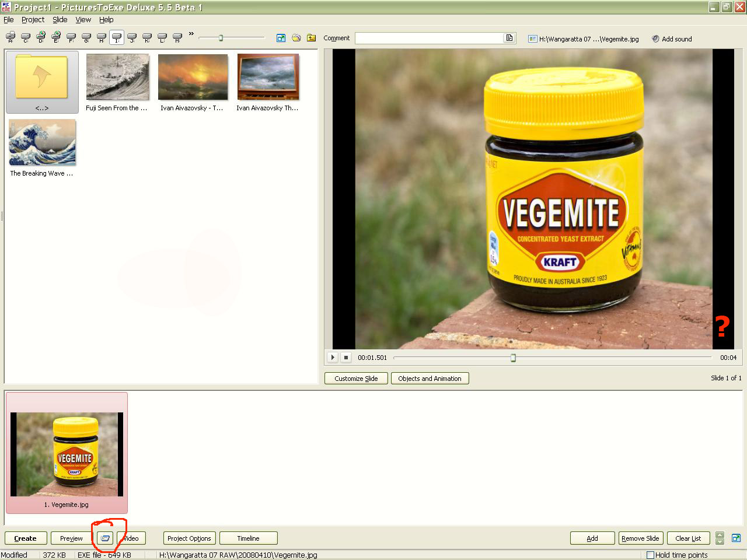The image size is (747, 560).
Task: Select drive G: in the drive toolbar
Action: (x=86, y=38)
